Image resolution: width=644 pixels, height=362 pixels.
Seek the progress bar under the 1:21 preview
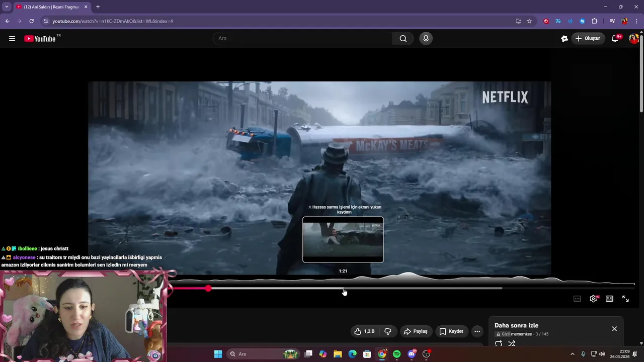pos(343,288)
